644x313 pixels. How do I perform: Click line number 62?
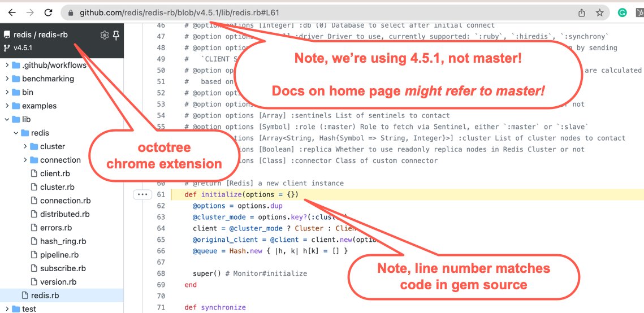(x=161, y=206)
